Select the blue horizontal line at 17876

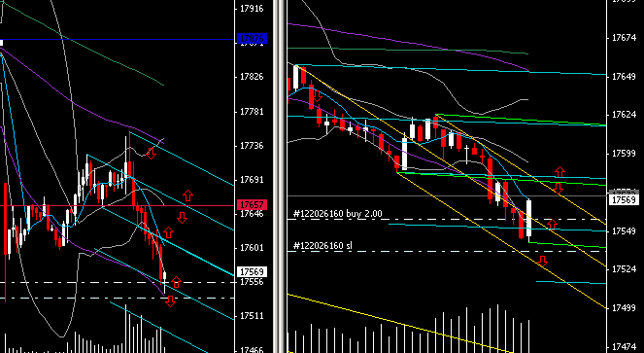[118, 40]
